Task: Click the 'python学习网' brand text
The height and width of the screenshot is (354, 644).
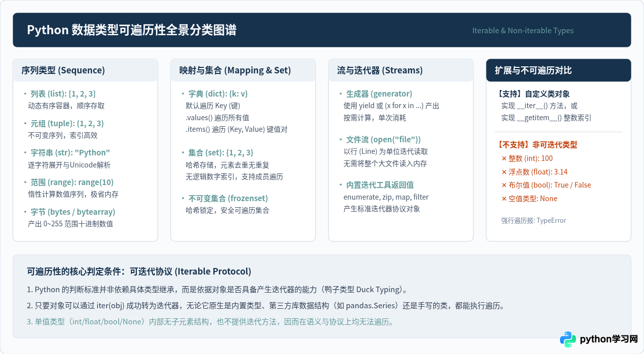Action: pyautogui.click(x=609, y=339)
